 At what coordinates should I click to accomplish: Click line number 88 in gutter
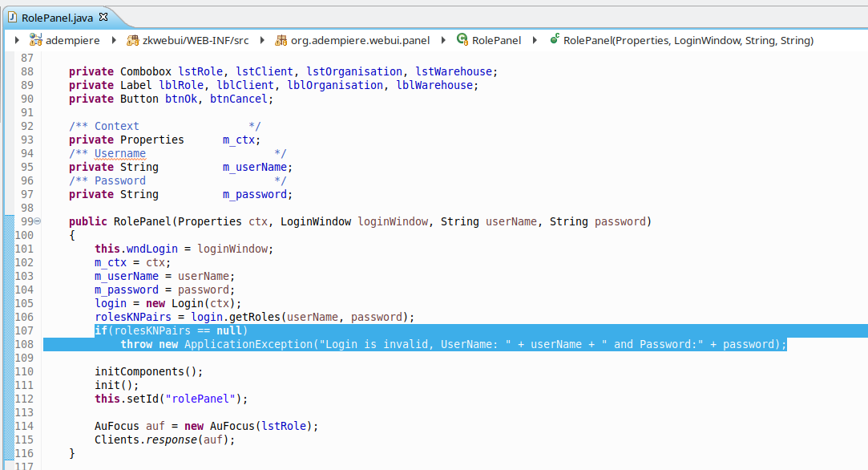pyautogui.click(x=27, y=71)
